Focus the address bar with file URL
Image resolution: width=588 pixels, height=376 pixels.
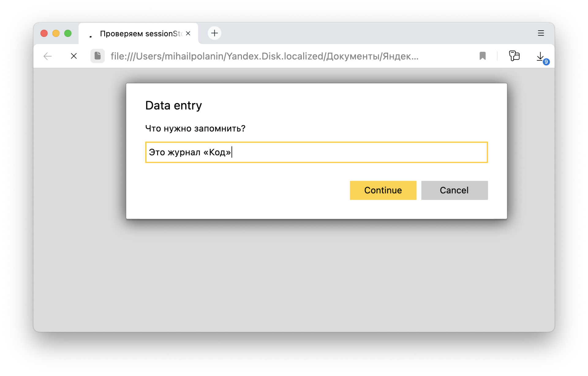pos(264,56)
